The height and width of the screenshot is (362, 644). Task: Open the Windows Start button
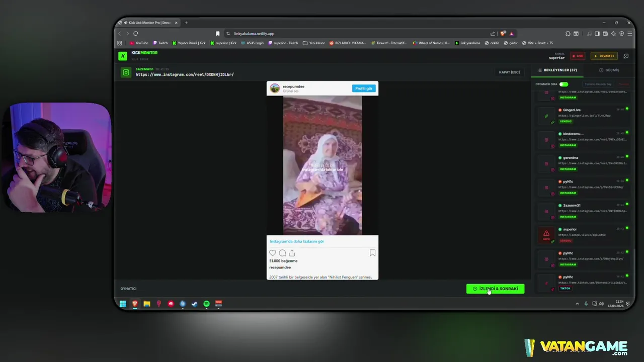(x=123, y=304)
